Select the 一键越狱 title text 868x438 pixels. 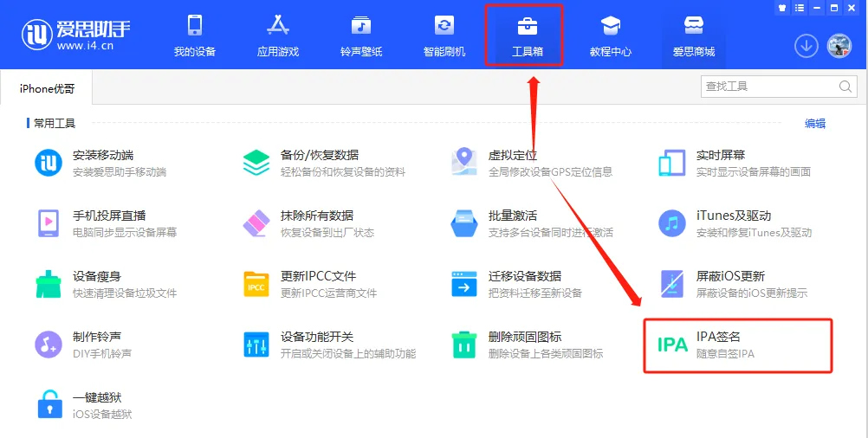point(97,397)
